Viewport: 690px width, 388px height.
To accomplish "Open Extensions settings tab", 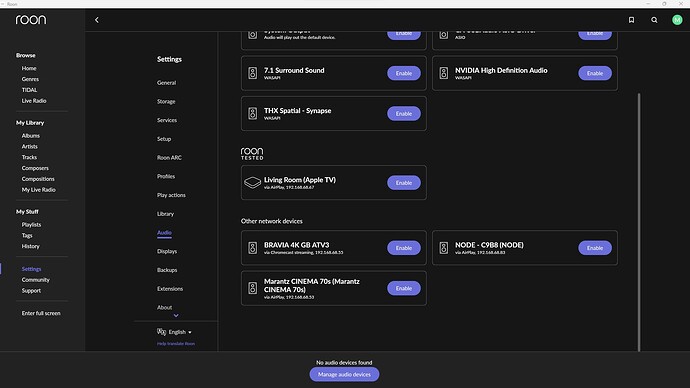I will tap(170, 289).
